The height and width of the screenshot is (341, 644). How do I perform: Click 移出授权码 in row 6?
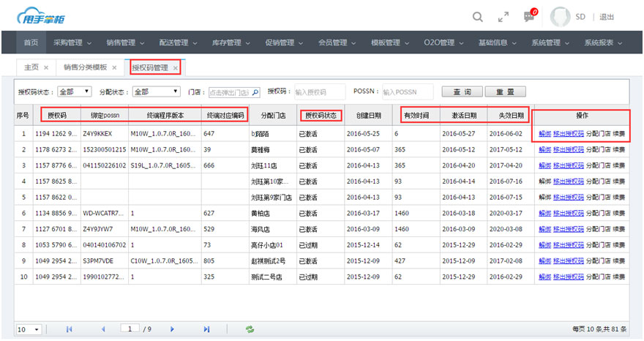coord(569,213)
